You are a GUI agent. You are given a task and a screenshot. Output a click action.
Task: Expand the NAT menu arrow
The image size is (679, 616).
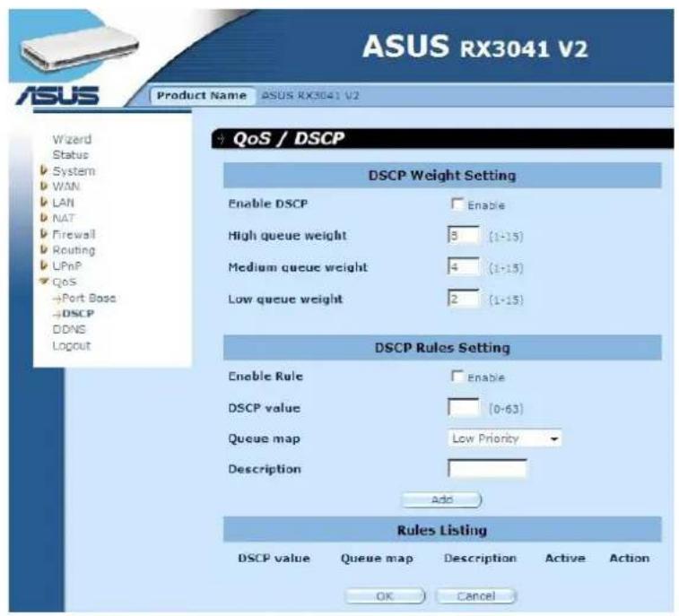(43, 218)
